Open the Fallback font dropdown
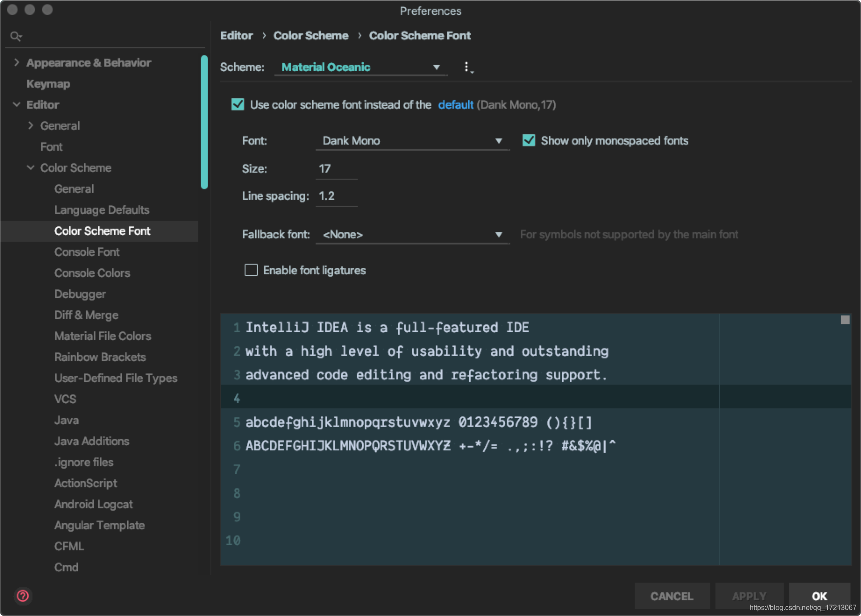This screenshot has width=861, height=616. pos(413,234)
